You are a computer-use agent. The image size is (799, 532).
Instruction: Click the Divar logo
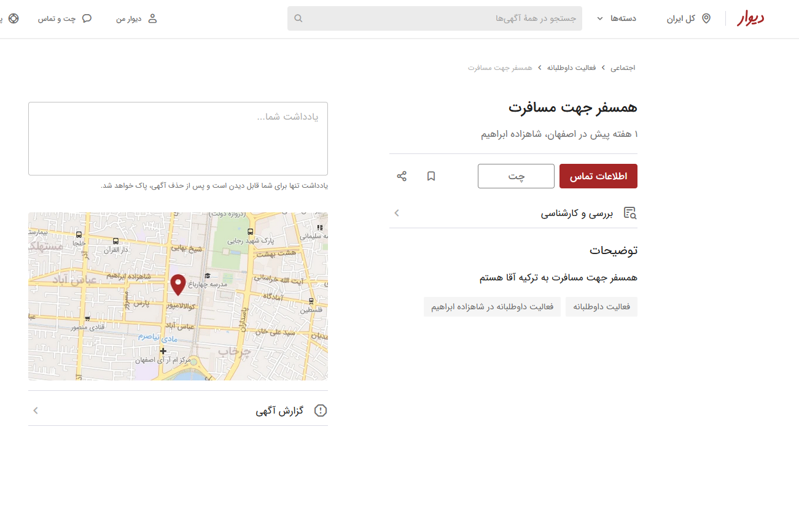[750, 18]
